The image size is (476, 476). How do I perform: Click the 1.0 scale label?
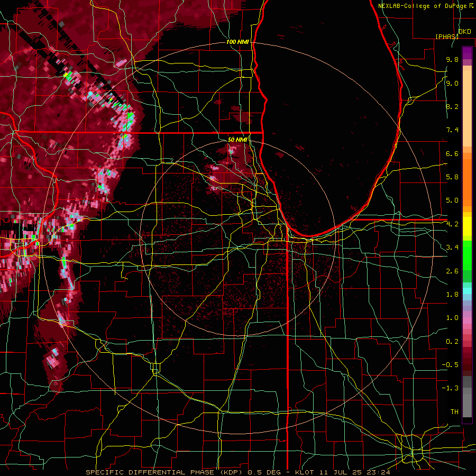coord(452,318)
